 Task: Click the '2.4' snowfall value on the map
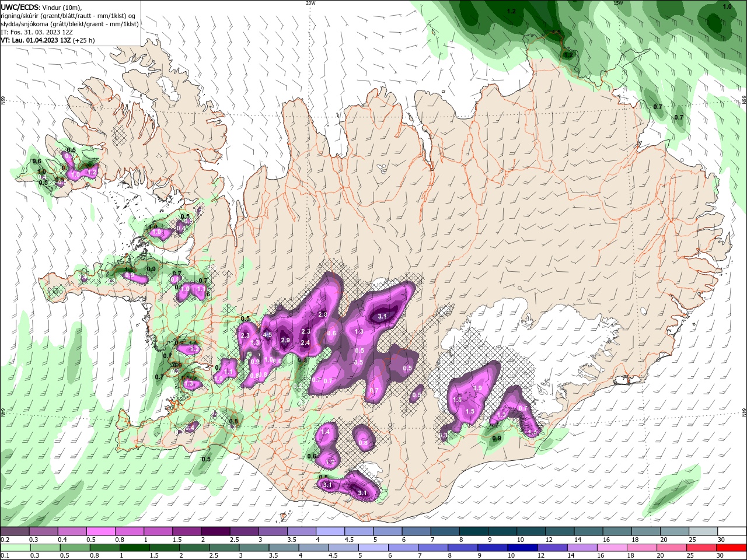[x=305, y=342]
